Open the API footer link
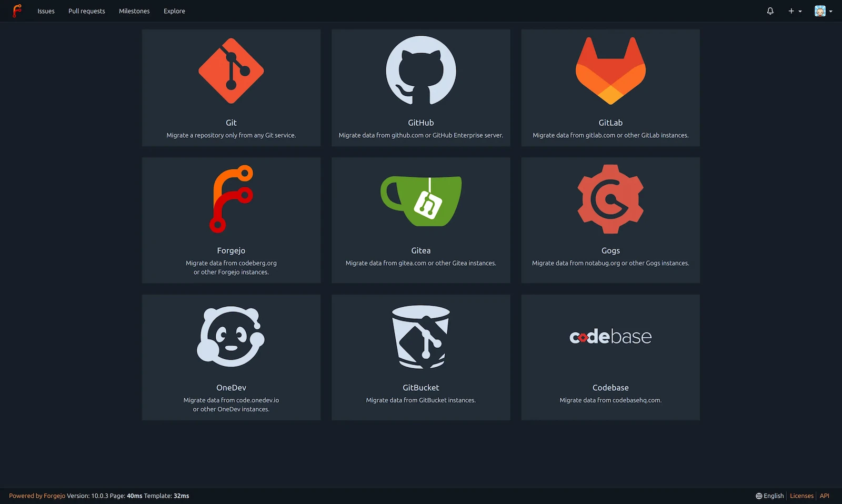 coord(825,496)
